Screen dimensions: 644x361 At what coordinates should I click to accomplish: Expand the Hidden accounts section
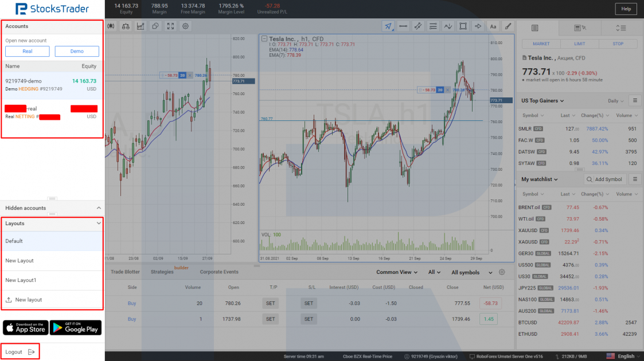pos(99,208)
